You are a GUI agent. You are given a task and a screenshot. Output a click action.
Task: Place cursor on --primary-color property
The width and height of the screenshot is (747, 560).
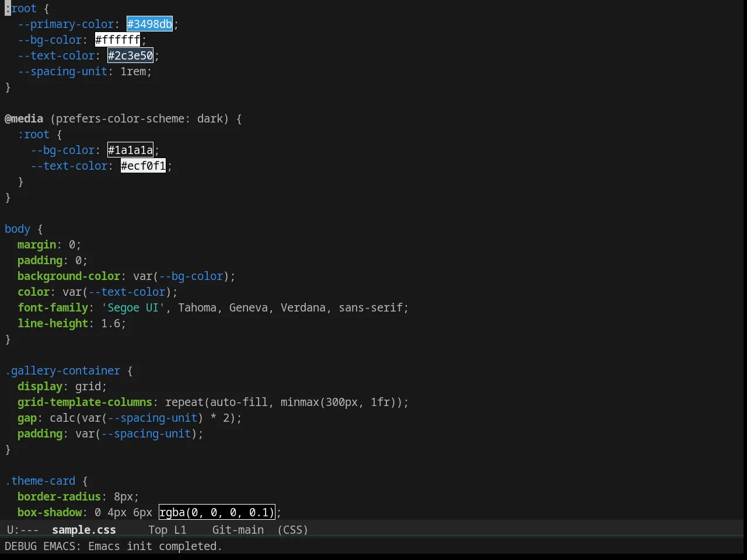(x=66, y=24)
